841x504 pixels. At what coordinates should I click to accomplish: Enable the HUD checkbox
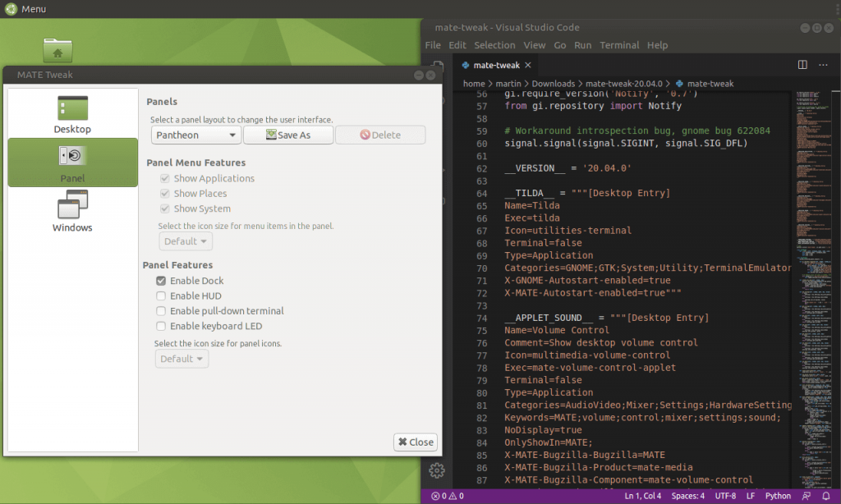[x=161, y=296]
